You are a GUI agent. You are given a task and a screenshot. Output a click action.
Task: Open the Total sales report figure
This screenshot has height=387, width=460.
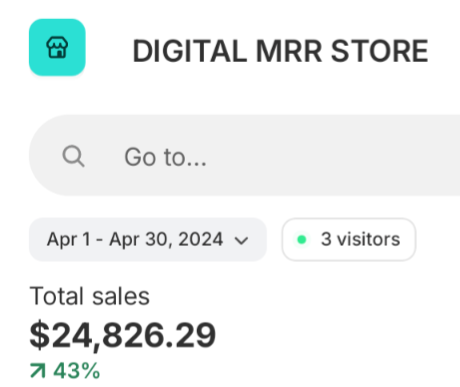click(x=123, y=335)
